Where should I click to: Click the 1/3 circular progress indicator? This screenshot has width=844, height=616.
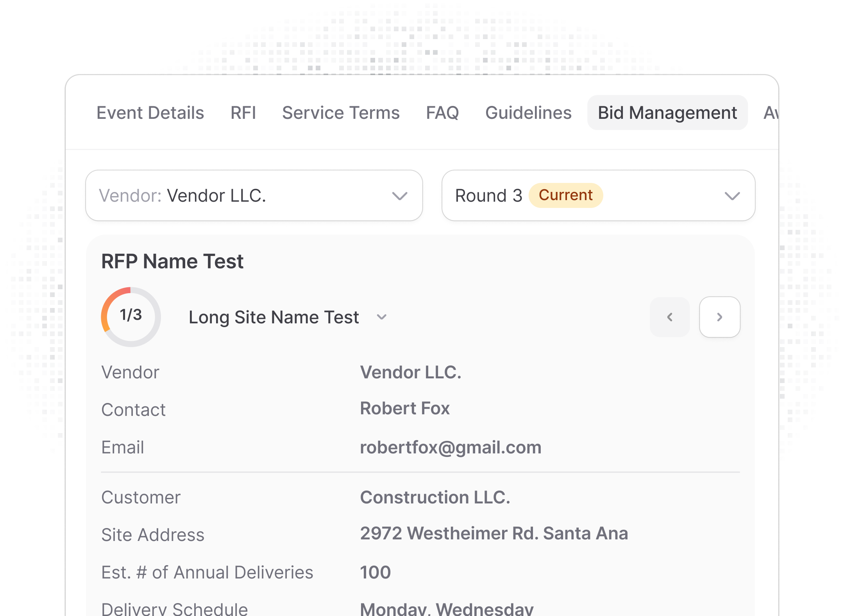tap(131, 317)
